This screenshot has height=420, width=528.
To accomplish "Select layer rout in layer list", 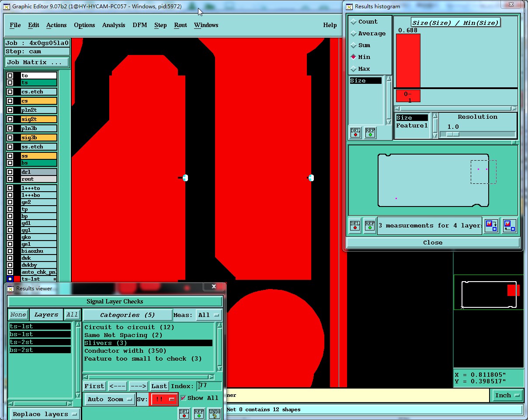I will (39, 179).
